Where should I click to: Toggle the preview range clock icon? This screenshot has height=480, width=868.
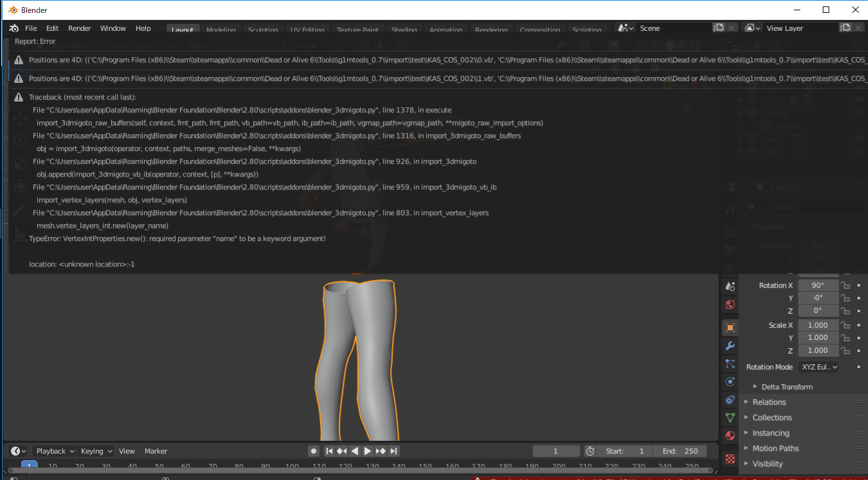tap(590, 451)
